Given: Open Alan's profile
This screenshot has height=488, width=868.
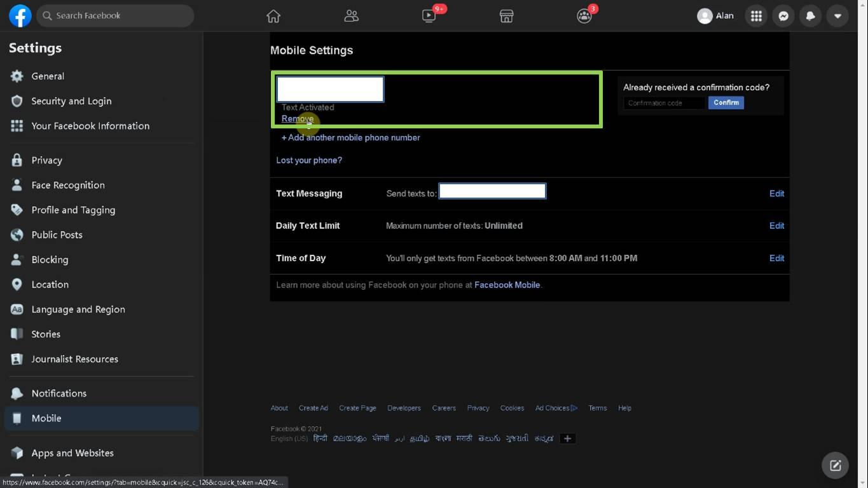Looking at the screenshot, I should 715,16.
